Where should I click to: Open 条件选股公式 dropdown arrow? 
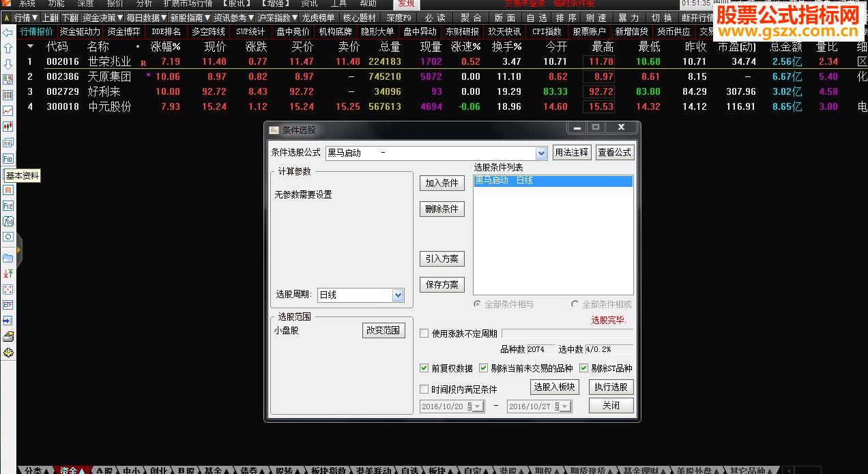[541, 153]
